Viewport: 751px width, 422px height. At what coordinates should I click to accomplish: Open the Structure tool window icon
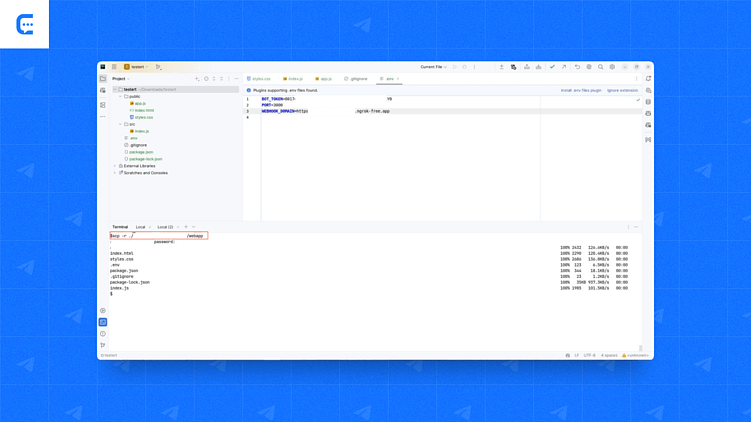[x=103, y=105]
